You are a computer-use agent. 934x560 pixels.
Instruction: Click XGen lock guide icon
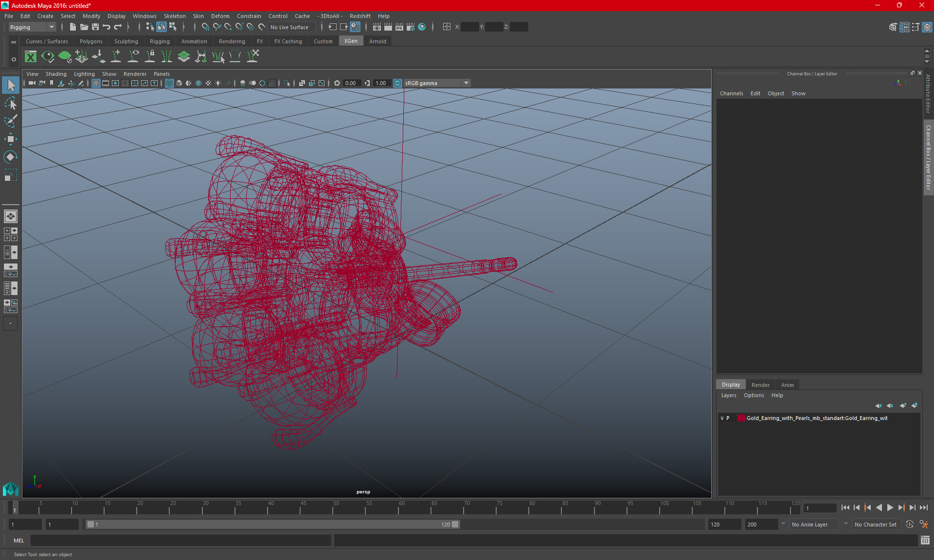(x=150, y=57)
